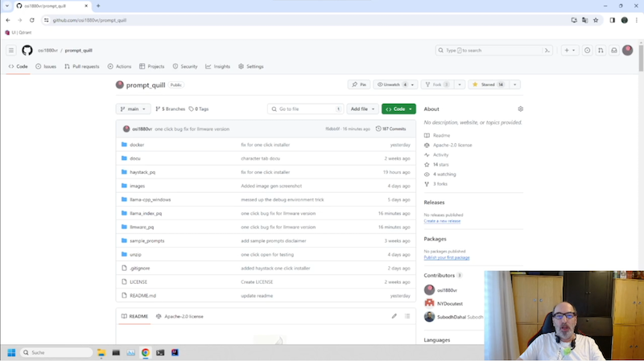Viewport: 644px width, 361px height.
Task: Open the Notifications inbox icon
Action: [614, 51]
